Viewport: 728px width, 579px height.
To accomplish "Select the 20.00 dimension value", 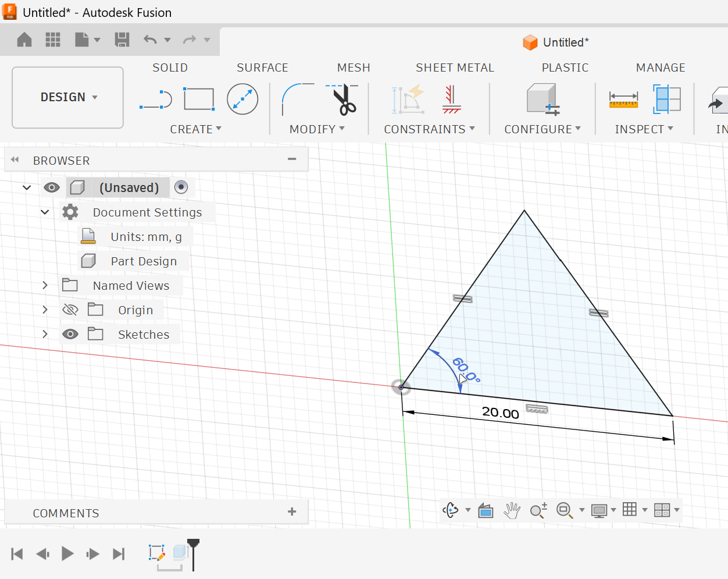I will (x=501, y=413).
